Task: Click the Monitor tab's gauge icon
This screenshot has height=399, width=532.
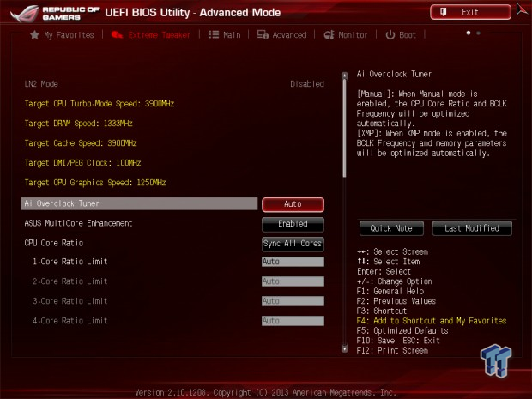Action: coord(329,35)
